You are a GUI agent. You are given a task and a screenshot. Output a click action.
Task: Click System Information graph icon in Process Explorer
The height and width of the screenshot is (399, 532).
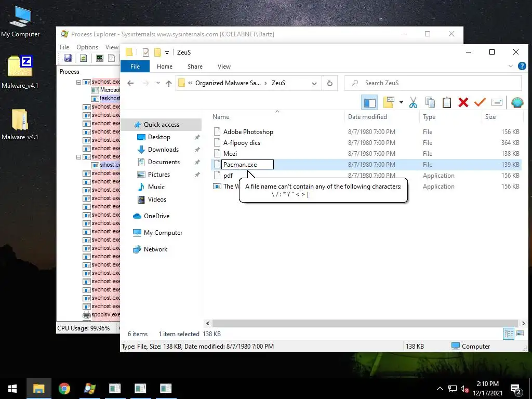coord(99,58)
